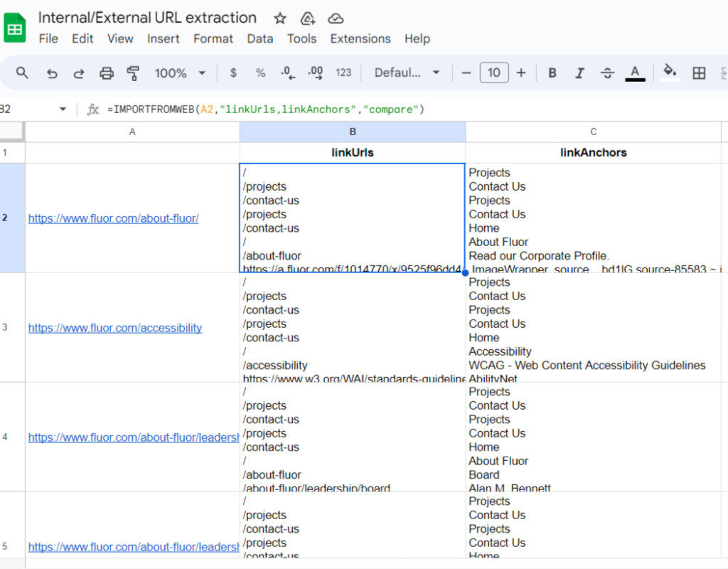Open the fill color picker
Screen dimensions: 728x569
pyautogui.click(x=669, y=71)
